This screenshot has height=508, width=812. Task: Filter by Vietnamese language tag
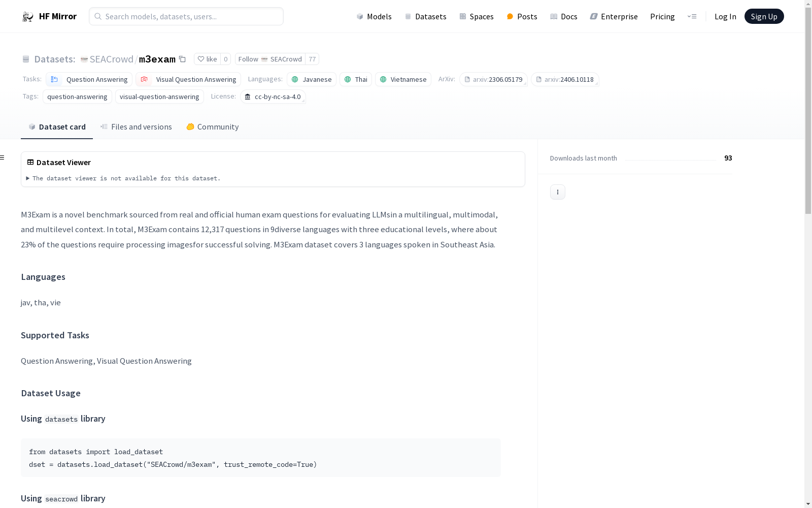(x=403, y=79)
